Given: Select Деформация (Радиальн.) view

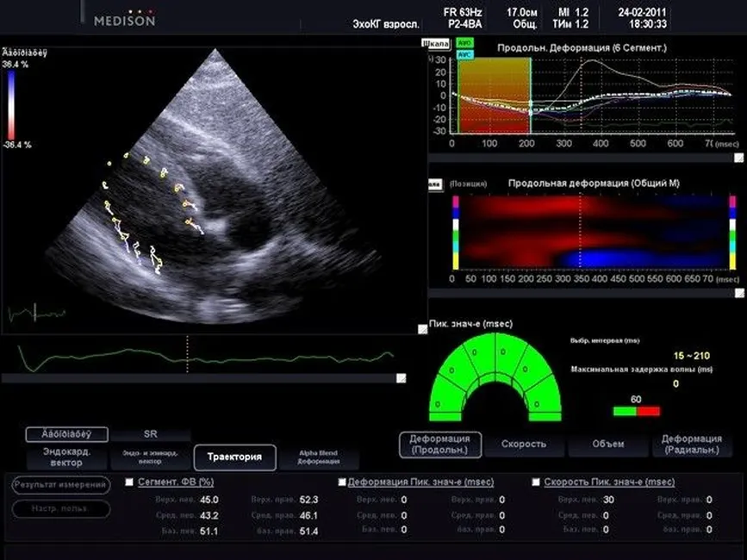Looking at the screenshot, I should [x=692, y=445].
